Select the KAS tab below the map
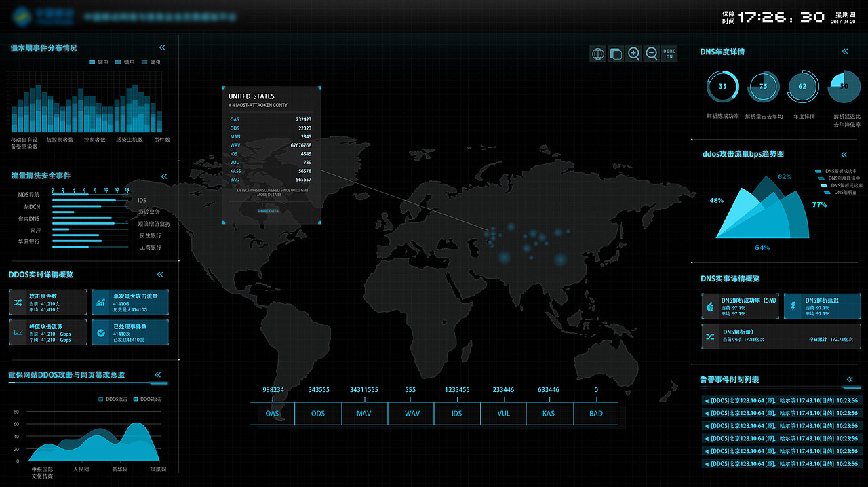Screen dimensions: 868x487 click(x=549, y=414)
